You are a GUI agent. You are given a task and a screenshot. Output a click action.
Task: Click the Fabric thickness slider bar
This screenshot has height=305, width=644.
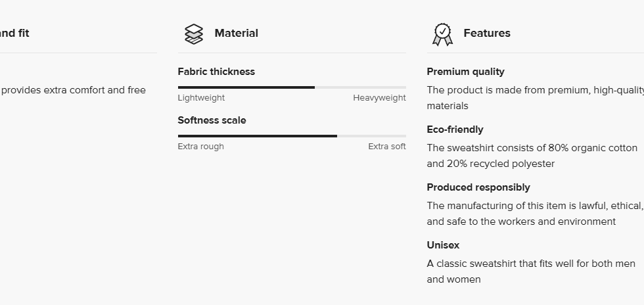click(292, 87)
